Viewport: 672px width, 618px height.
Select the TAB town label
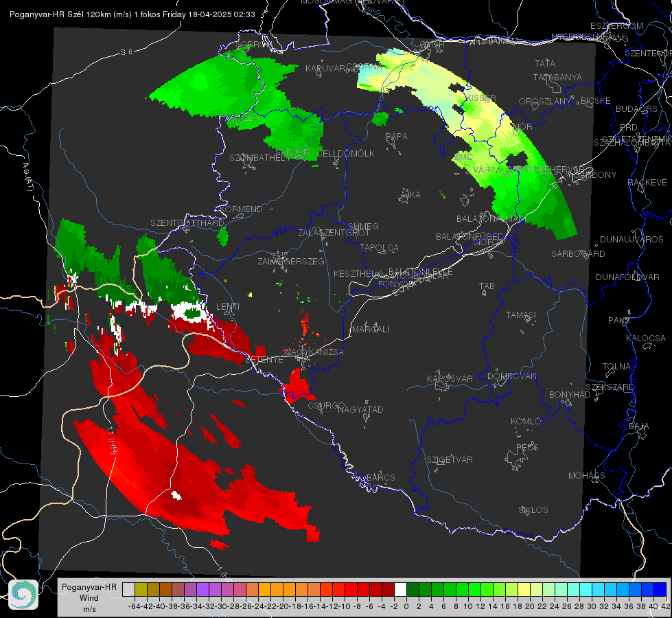click(x=487, y=286)
